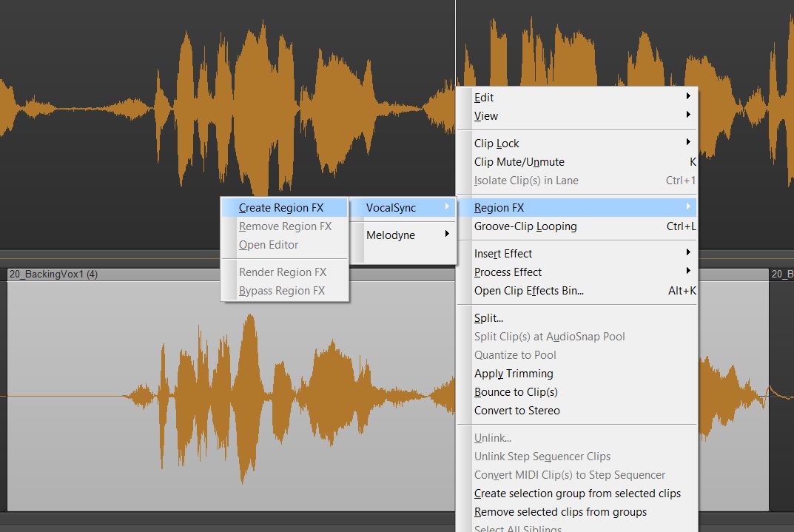
Task: Expand the arrow beside VocalSync
Action: 447,206
